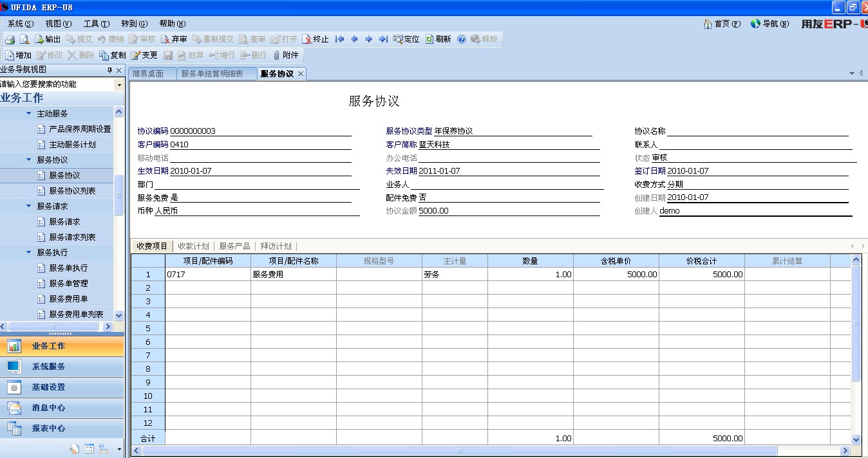
Task: Open the 转到(G) menu
Action: 134,24
